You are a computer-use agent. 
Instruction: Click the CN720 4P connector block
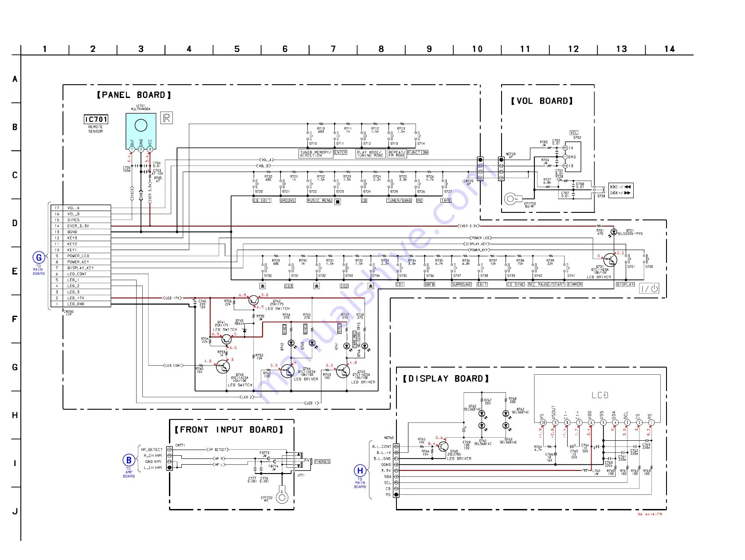[x=480, y=168]
